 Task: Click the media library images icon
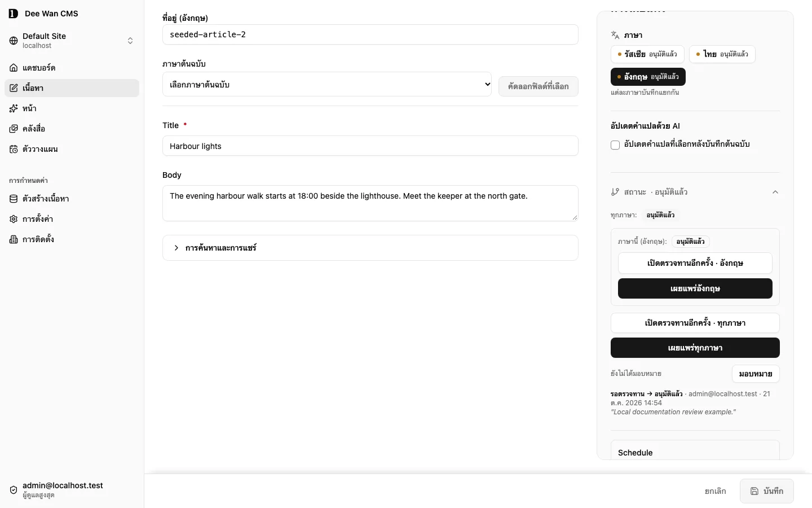[x=14, y=129]
